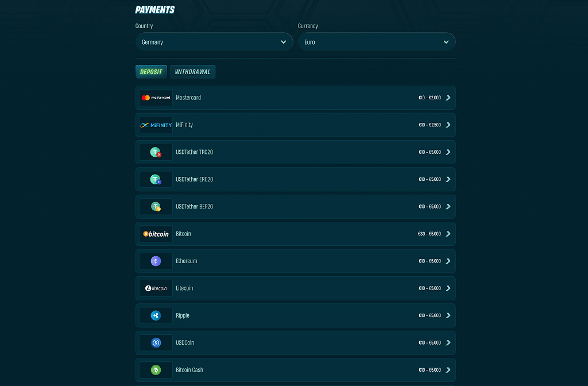This screenshot has height=386, width=588.
Task: Expand the Bitcoin row chevron arrow
Action: click(x=448, y=234)
